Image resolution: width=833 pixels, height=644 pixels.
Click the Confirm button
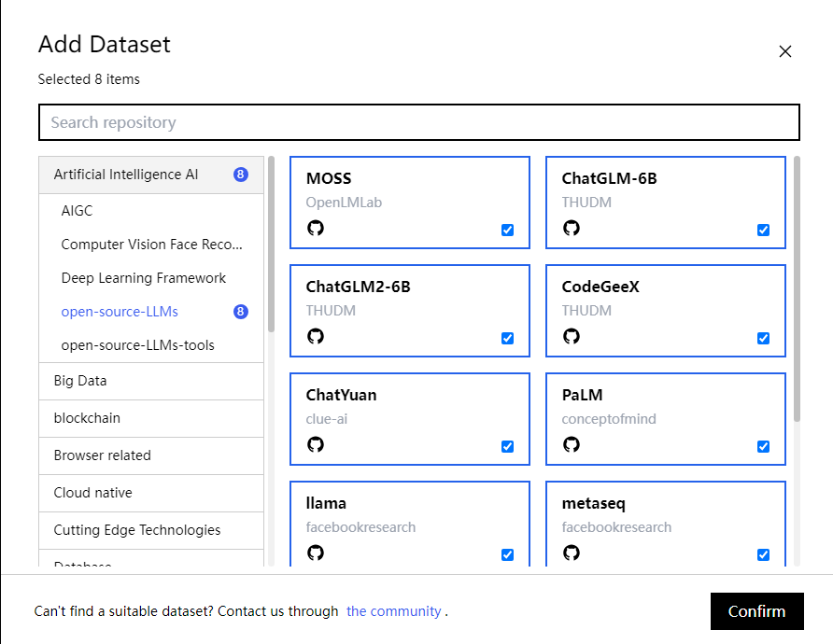[757, 611]
